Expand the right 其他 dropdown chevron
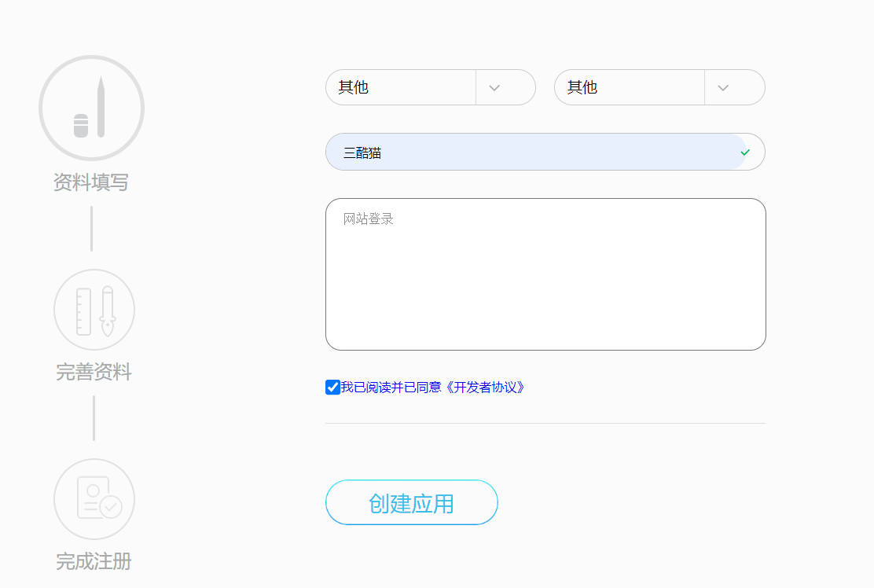874x588 pixels. (723, 87)
